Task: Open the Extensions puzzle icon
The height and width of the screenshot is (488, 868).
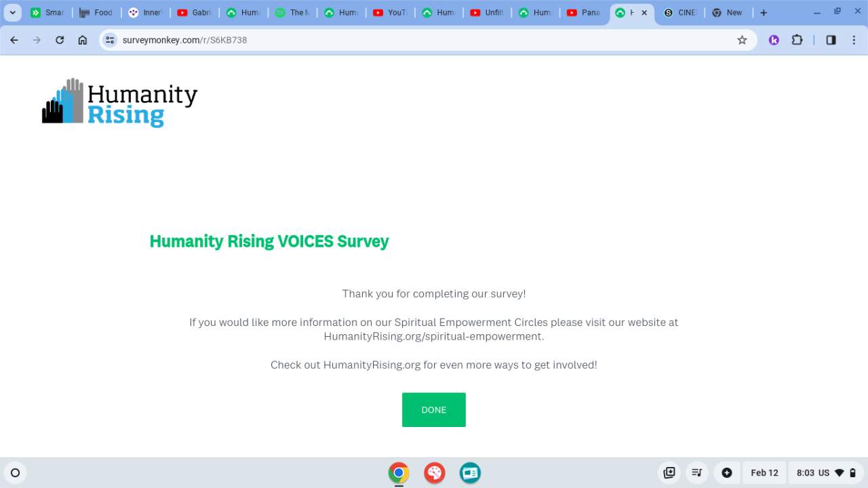Action: point(797,40)
